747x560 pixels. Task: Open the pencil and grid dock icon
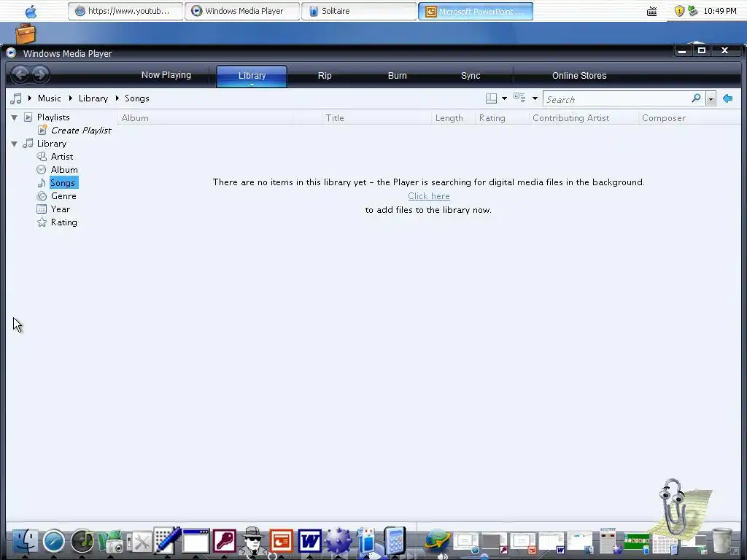pyautogui.click(x=167, y=541)
